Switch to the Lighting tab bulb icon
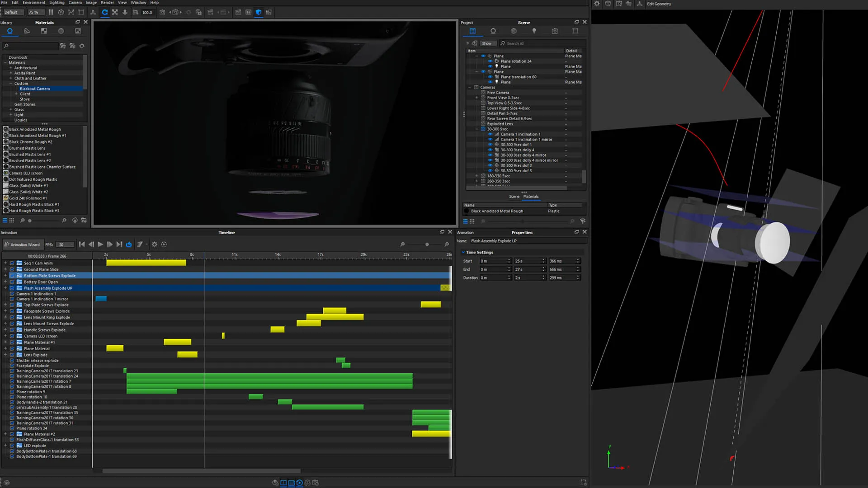 (x=534, y=31)
